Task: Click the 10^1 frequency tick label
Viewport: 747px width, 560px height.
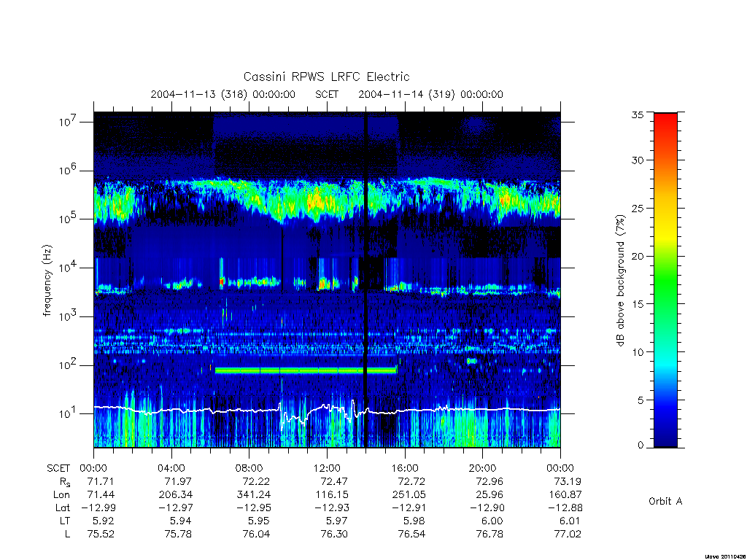Action: 68,414
